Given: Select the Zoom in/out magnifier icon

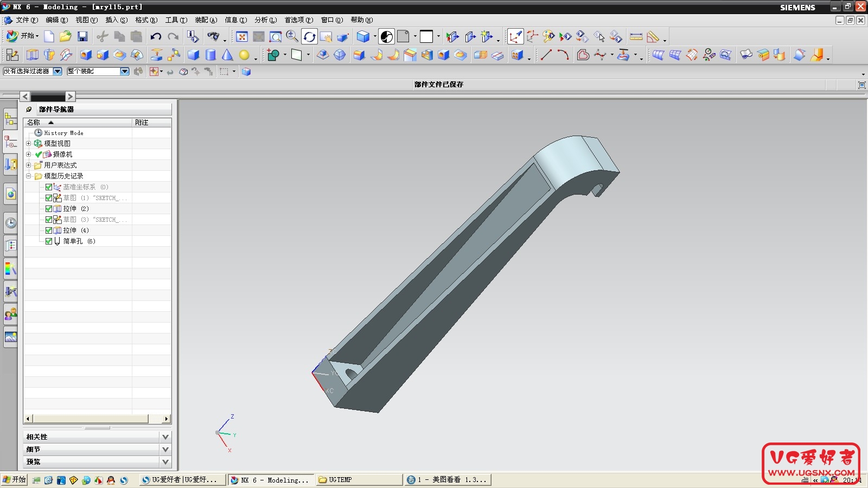Looking at the screenshot, I should [x=292, y=36].
